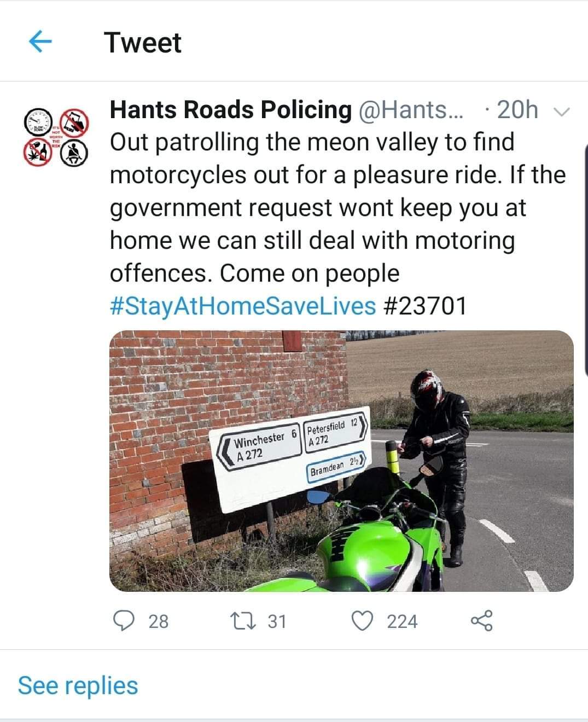Click the likes count 224
The height and width of the screenshot is (722, 588).
coord(402,621)
